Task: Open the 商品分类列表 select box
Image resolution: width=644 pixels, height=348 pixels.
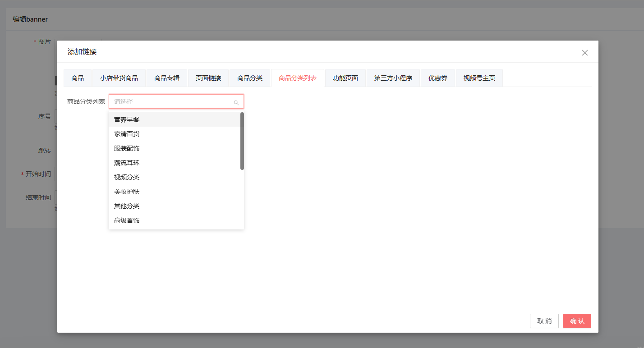Action: tap(176, 101)
